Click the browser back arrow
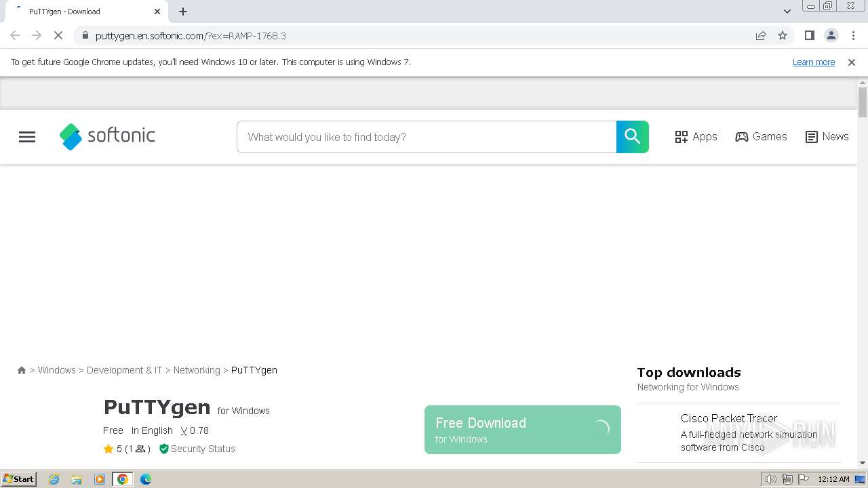 (x=15, y=36)
